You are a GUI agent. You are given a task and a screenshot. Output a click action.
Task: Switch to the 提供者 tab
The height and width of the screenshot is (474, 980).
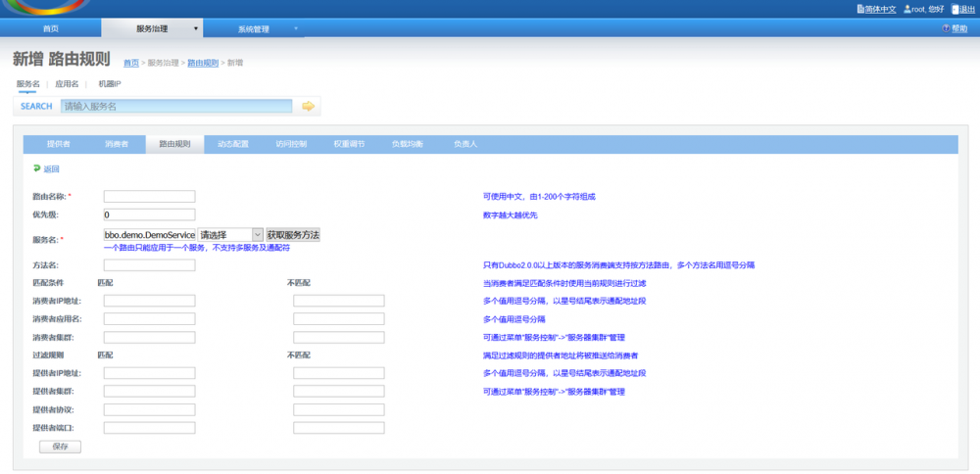pos(58,144)
